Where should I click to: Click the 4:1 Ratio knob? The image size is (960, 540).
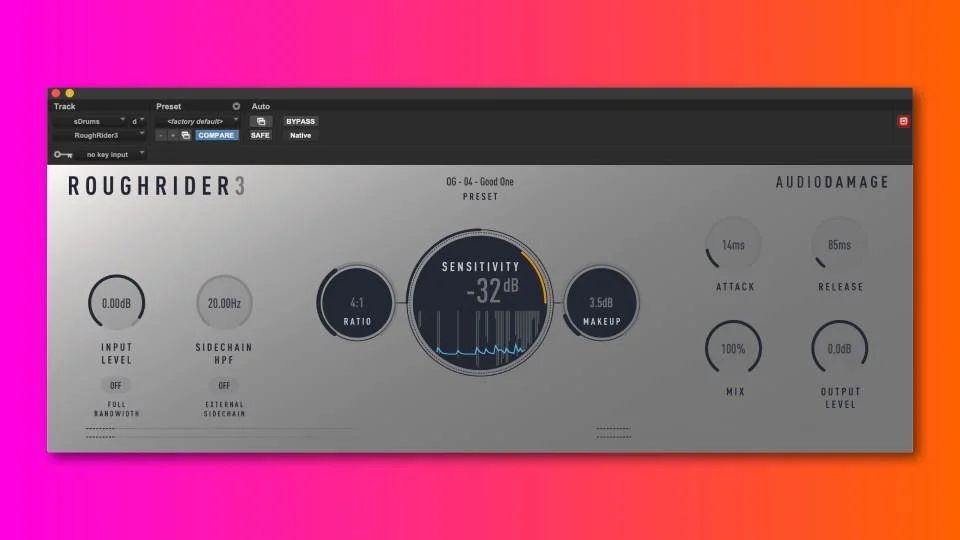pos(357,302)
